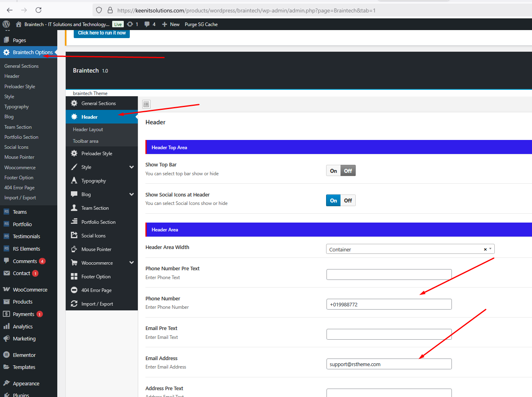
Task: Click the RS Elements icon in sidebar
Action: pyautogui.click(x=6, y=249)
